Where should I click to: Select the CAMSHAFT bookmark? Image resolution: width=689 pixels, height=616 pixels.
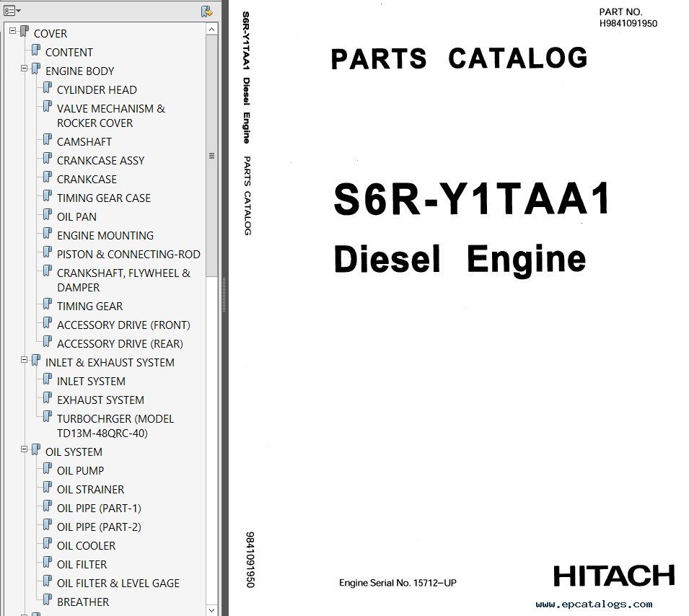click(84, 142)
